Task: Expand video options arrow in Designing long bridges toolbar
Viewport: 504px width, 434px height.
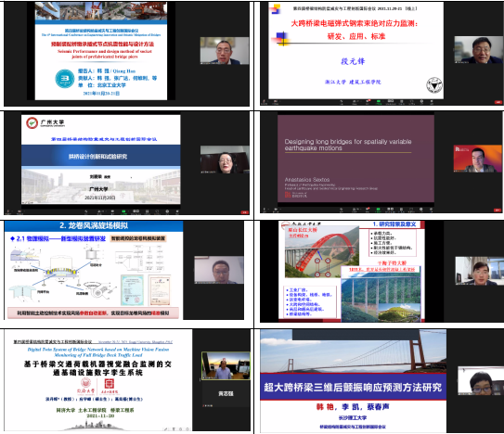Action: [x=280, y=210]
